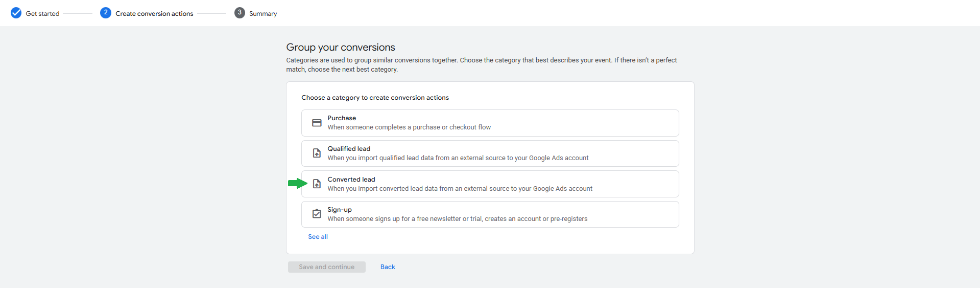Expand categories with the See all link

(x=318, y=237)
